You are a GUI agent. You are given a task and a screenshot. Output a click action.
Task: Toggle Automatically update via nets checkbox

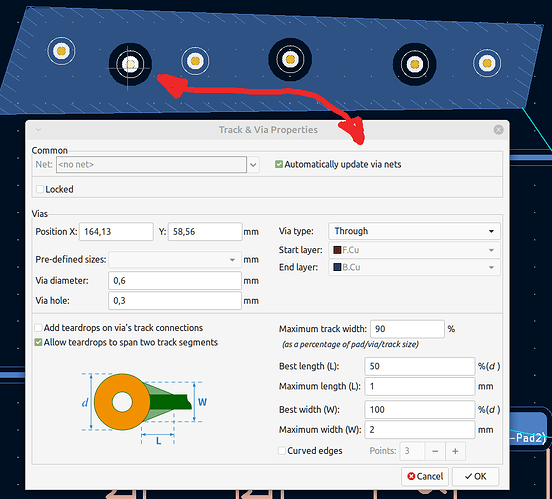(x=279, y=164)
